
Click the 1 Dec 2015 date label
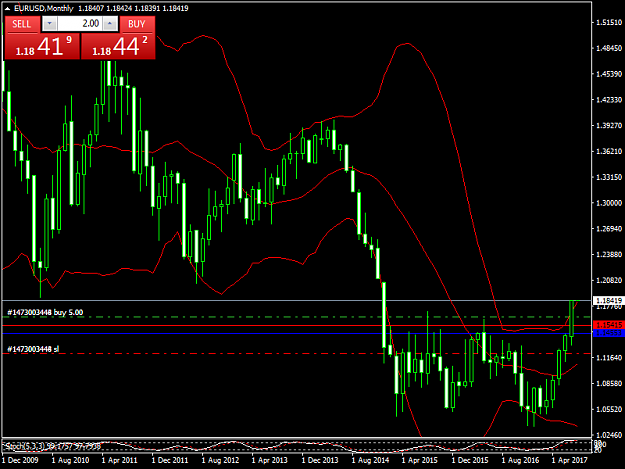[470, 460]
